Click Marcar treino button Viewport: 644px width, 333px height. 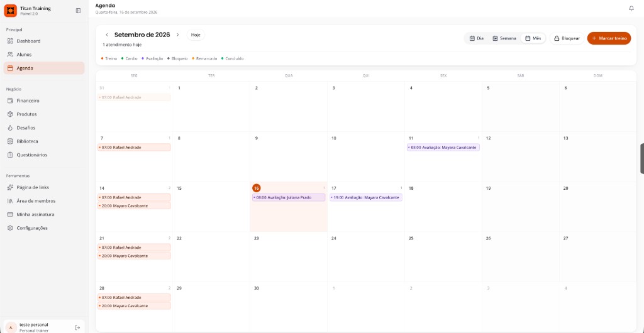[x=609, y=38]
